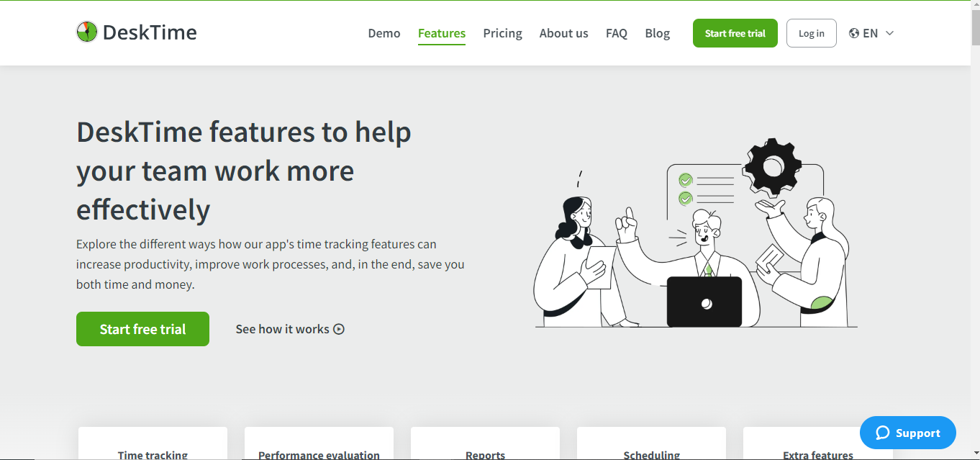
Task: Select the Performance evaluation card
Action: pyautogui.click(x=319, y=443)
